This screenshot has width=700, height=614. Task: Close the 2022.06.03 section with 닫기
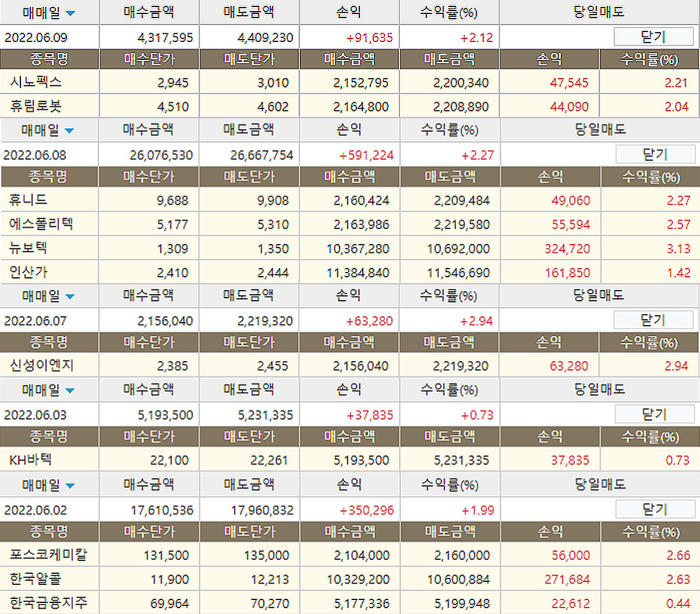[x=654, y=414]
